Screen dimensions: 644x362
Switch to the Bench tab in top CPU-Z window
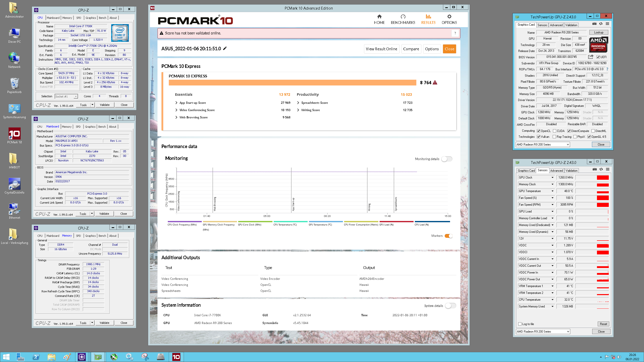pos(102,18)
